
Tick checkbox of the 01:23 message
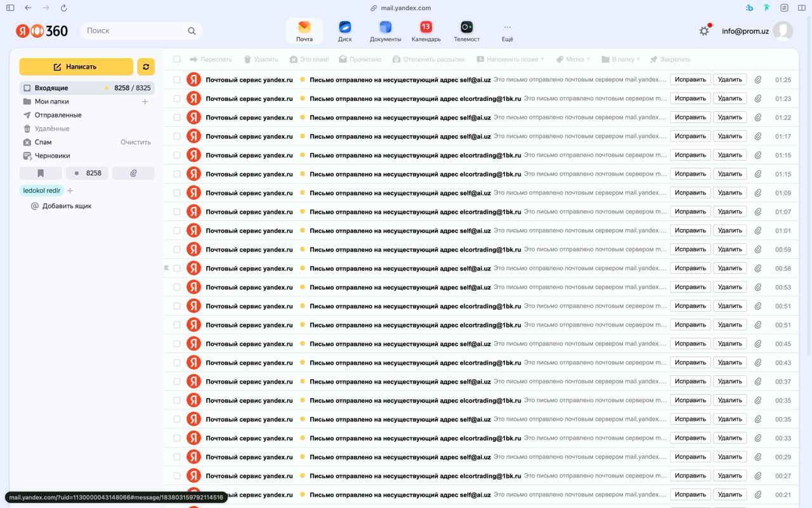click(177, 98)
